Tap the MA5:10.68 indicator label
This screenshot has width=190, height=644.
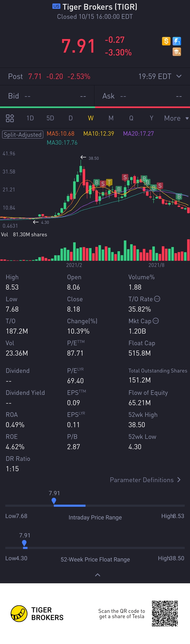[61, 134]
